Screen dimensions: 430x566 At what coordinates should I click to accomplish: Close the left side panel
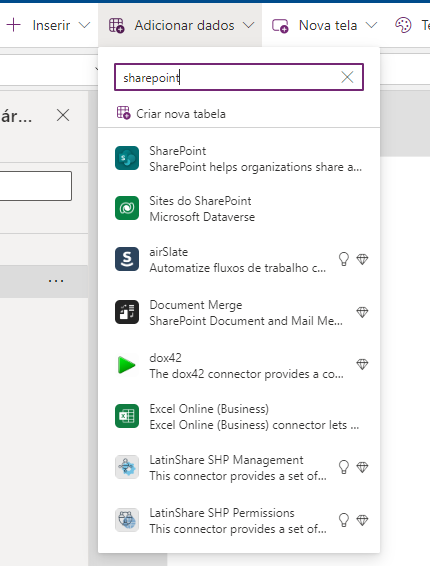63,116
